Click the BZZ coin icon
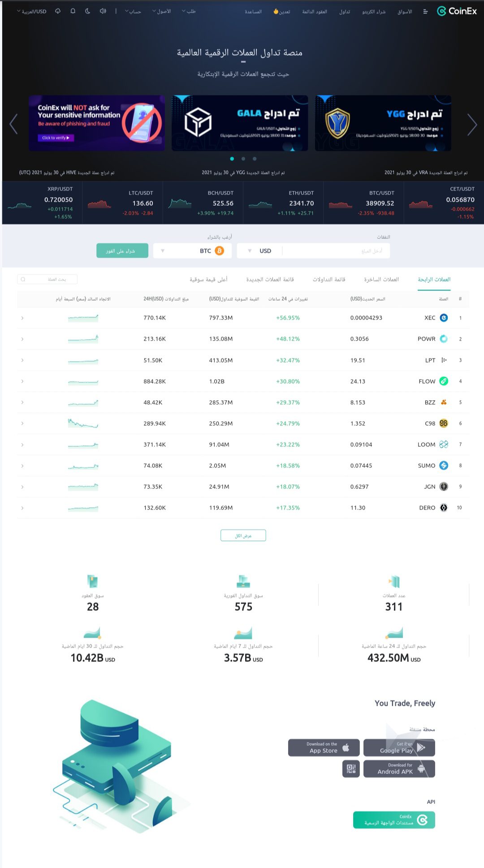This screenshot has height=868, width=484. (444, 402)
